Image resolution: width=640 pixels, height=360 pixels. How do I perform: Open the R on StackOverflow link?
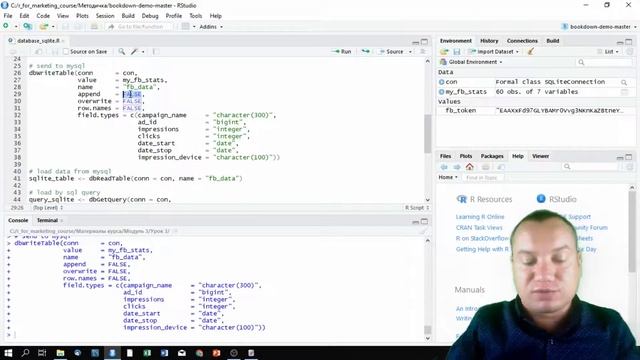(x=482, y=238)
